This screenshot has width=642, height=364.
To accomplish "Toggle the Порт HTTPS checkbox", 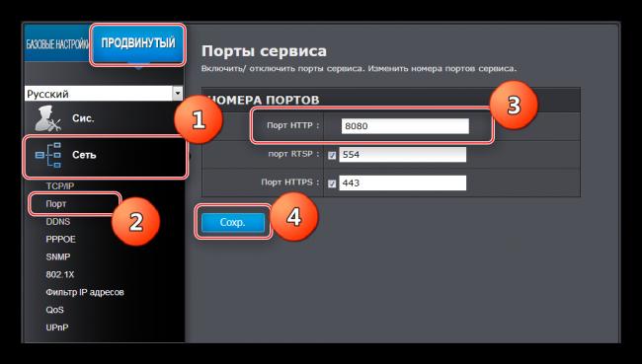I will (332, 183).
